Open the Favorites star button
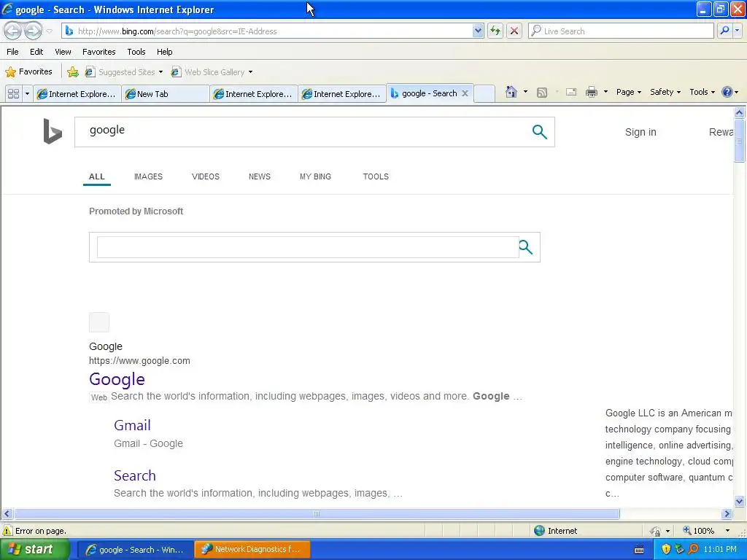Image resolution: width=747 pixels, height=560 pixels. click(x=28, y=72)
